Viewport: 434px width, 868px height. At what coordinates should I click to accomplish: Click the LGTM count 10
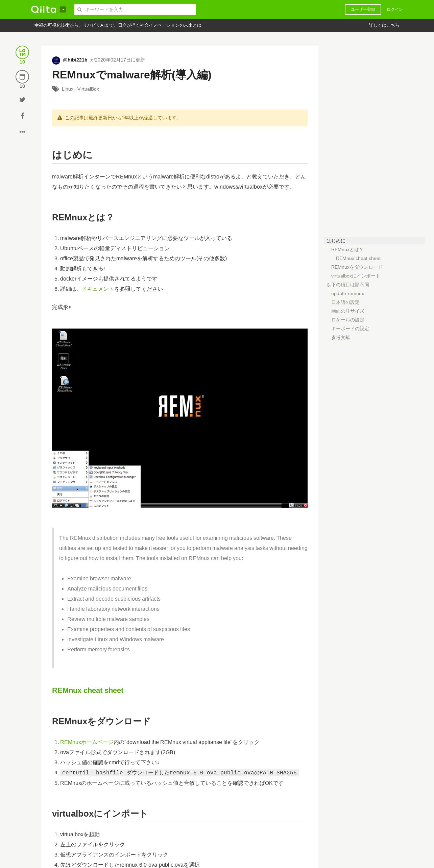22,62
